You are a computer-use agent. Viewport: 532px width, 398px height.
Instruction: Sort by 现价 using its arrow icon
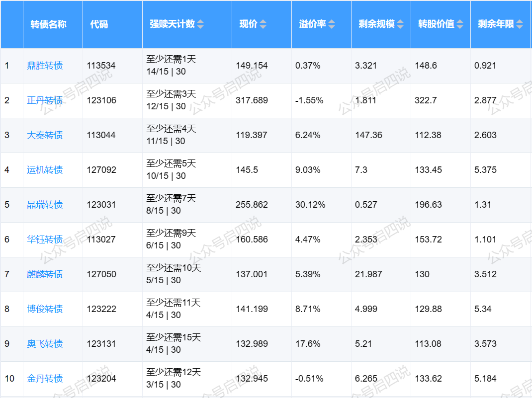(263, 24)
